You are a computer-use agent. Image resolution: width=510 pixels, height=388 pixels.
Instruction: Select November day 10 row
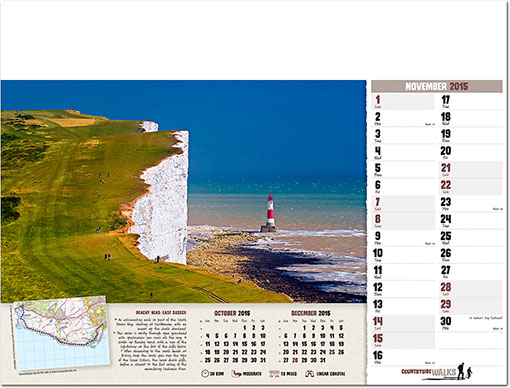(x=403, y=254)
